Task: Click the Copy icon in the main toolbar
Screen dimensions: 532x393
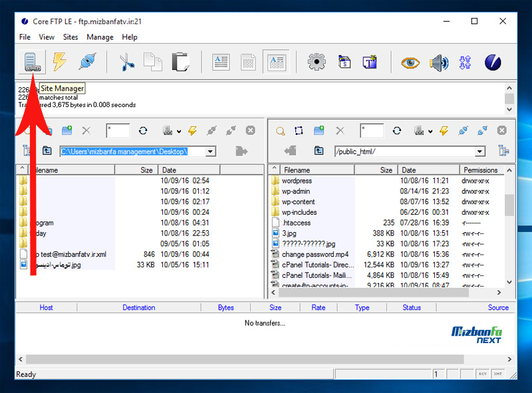Action: (153, 62)
